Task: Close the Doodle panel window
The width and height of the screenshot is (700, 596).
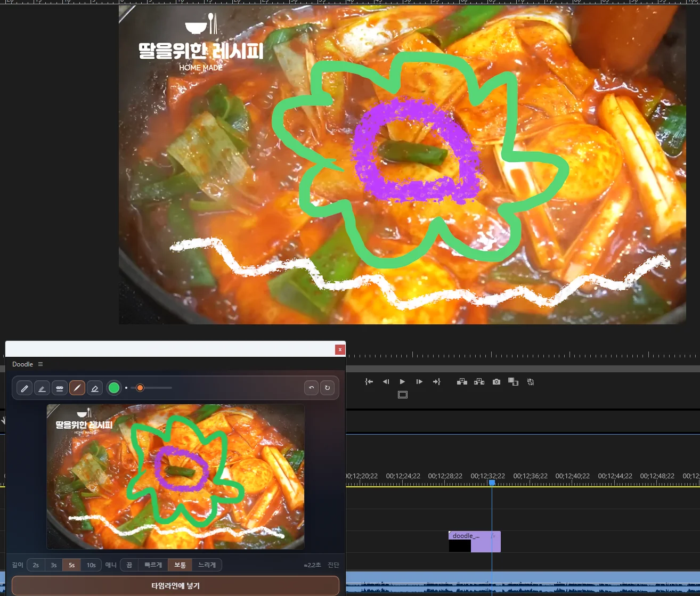Action: pyautogui.click(x=340, y=349)
